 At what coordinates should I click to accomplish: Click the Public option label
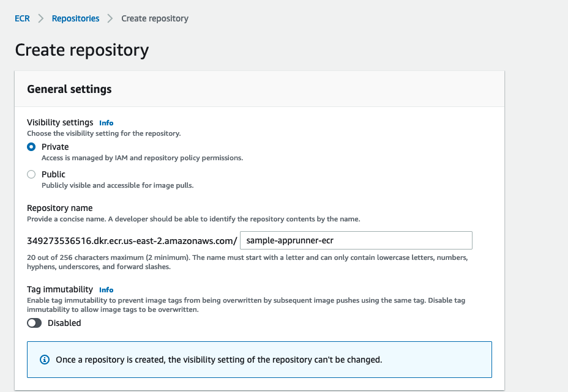tap(53, 174)
